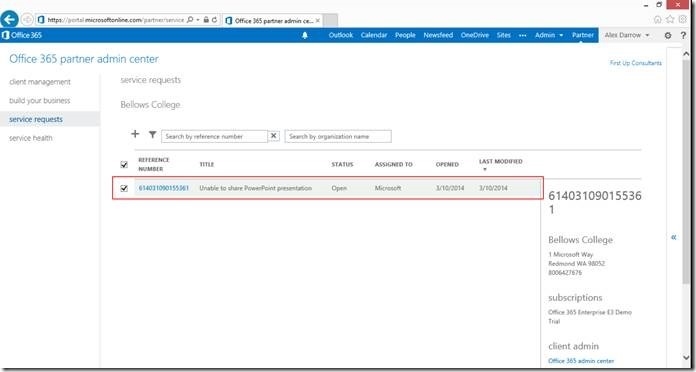696x372 pixels.
Task: Go to service health in sidebar
Action: click(31, 138)
